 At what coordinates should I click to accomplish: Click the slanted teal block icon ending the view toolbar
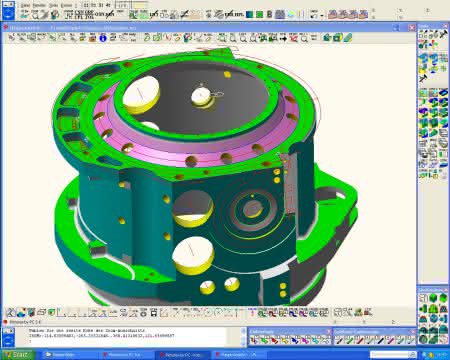(348, 38)
